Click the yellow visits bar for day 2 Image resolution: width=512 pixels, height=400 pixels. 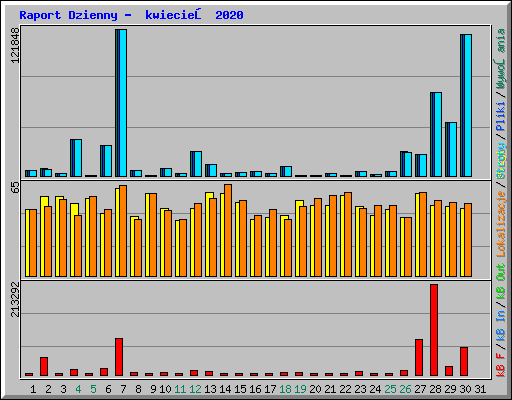pos(43,237)
